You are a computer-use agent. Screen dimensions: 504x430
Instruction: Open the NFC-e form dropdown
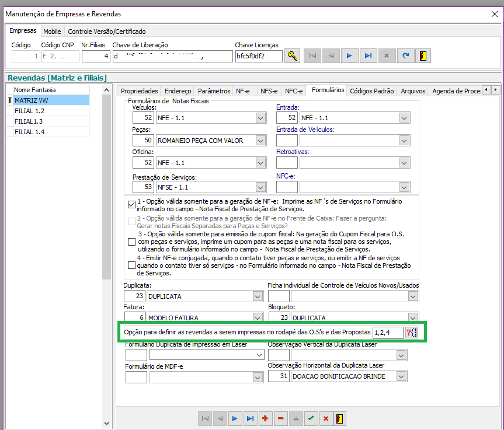[404, 187]
